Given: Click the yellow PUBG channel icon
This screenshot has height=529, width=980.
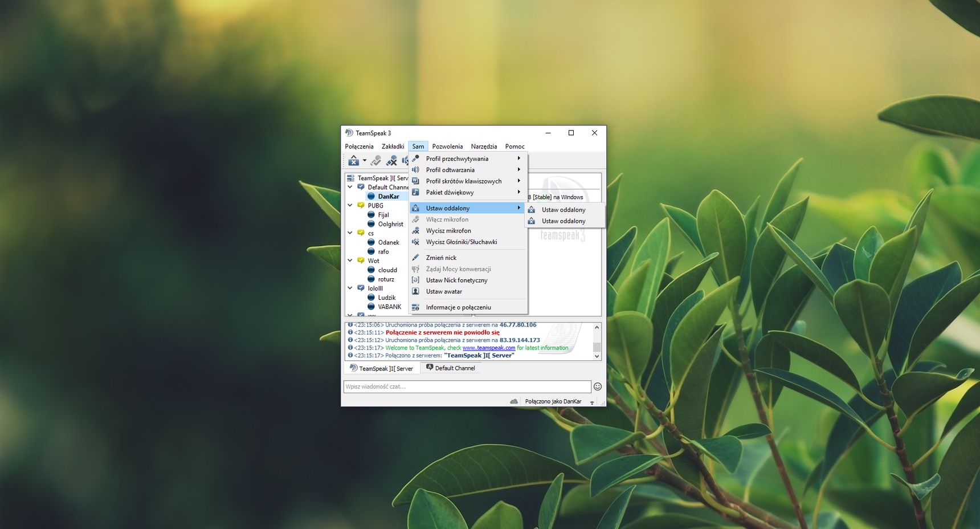Looking at the screenshot, I should [x=361, y=205].
